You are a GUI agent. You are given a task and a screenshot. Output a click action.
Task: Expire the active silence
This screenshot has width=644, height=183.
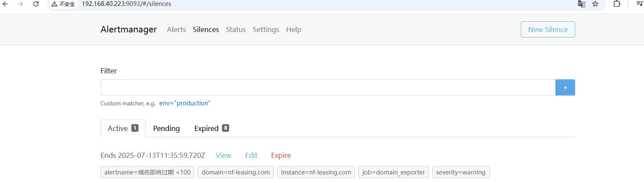point(281,155)
